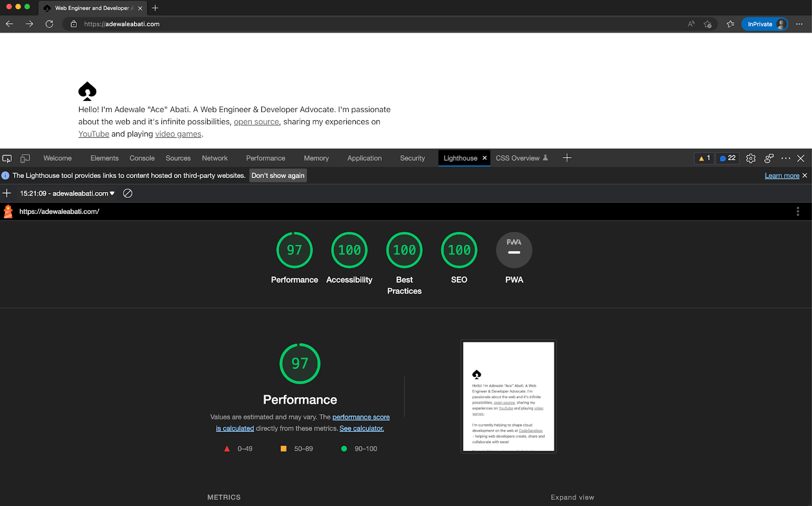Open the Sources tab
The width and height of the screenshot is (812, 506).
178,158
